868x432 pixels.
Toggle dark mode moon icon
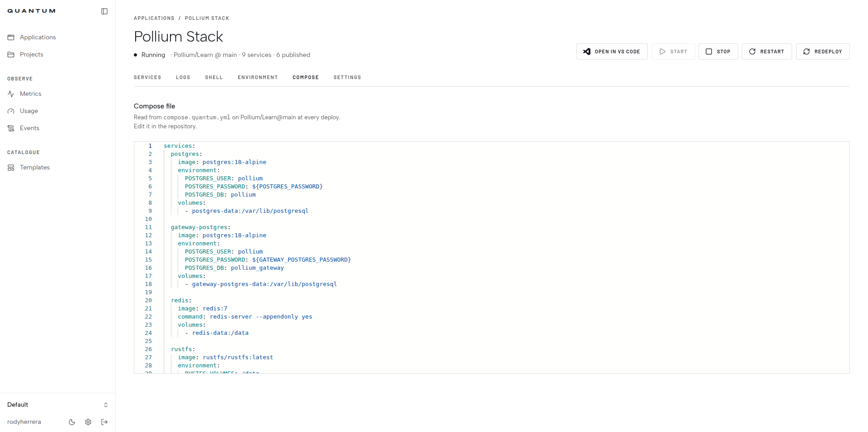tap(72, 422)
